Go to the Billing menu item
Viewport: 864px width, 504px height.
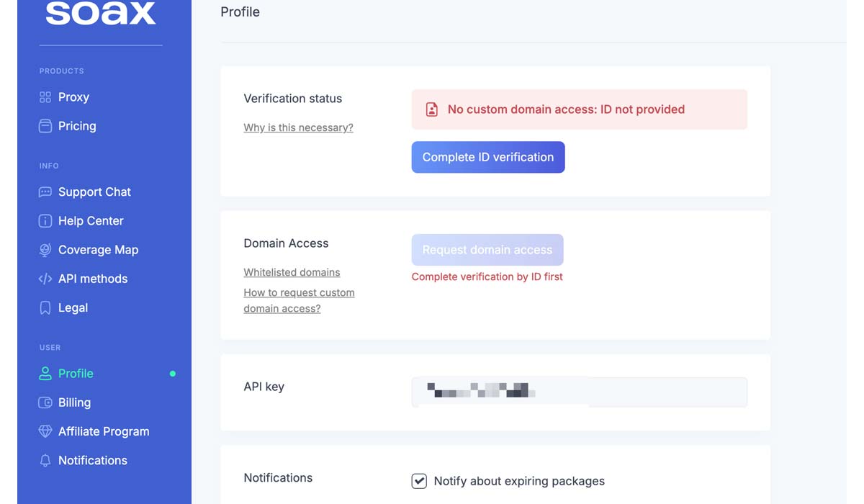pyautogui.click(x=74, y=402)
